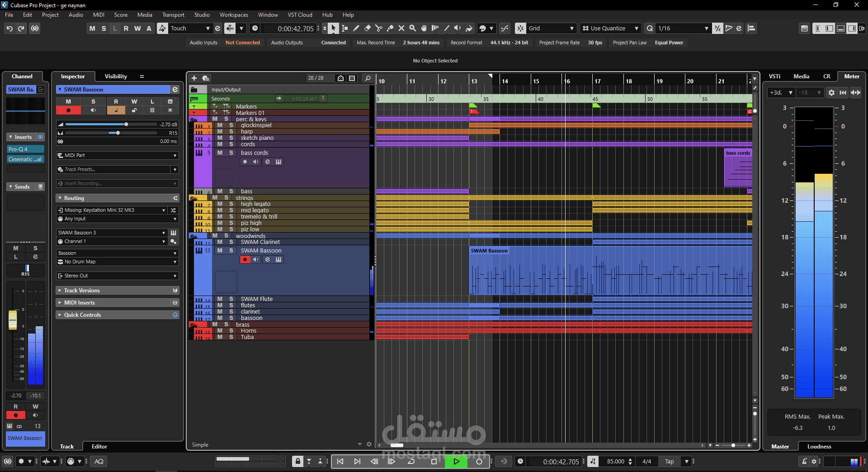Switch to the Editor tab in Inspector
This screenshot has width=868, height=472.
tap(99, 447)
